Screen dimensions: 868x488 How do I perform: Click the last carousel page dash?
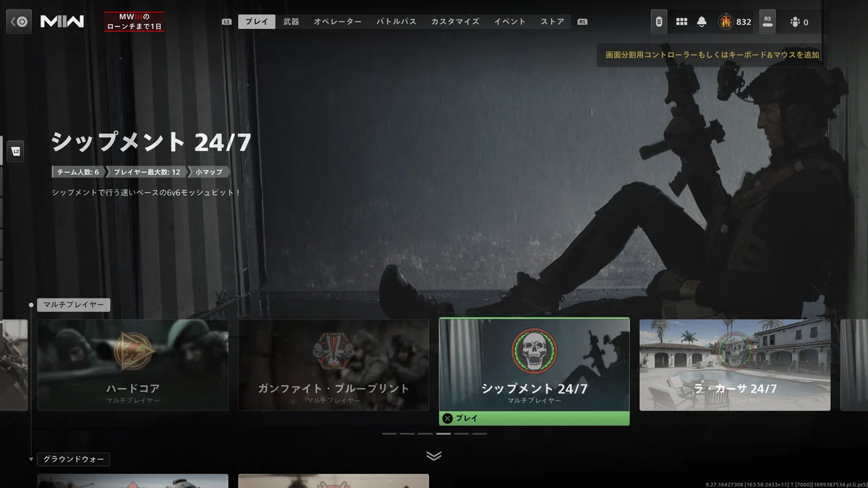point(480,434)
